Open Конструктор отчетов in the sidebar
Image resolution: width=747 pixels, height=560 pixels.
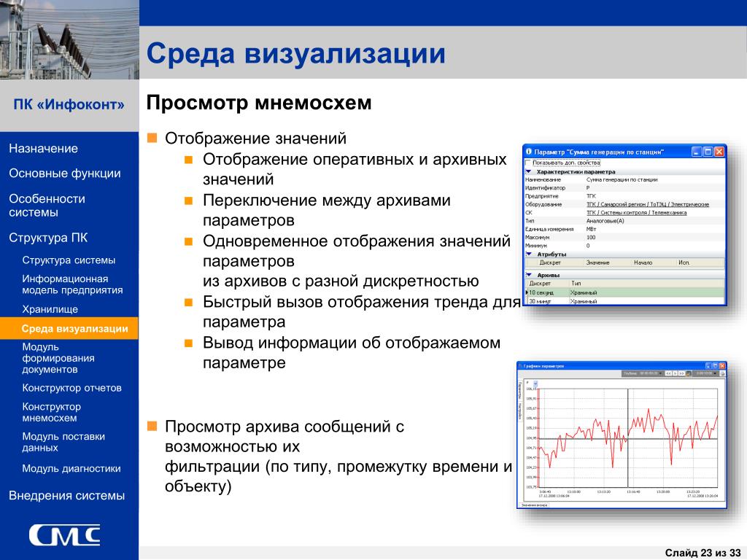[71, 388]
